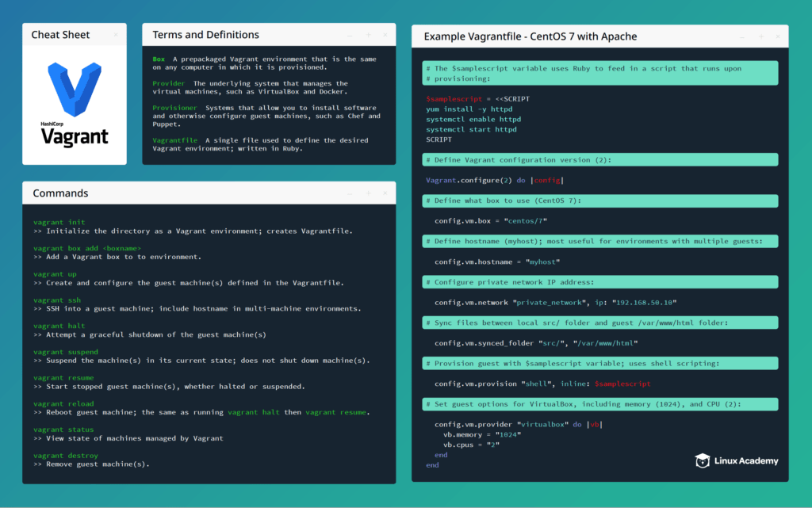The width and height of the screenshot is (812, 508).
Task: Select the Cheat Sheet panel title
Action: point(60,35)
